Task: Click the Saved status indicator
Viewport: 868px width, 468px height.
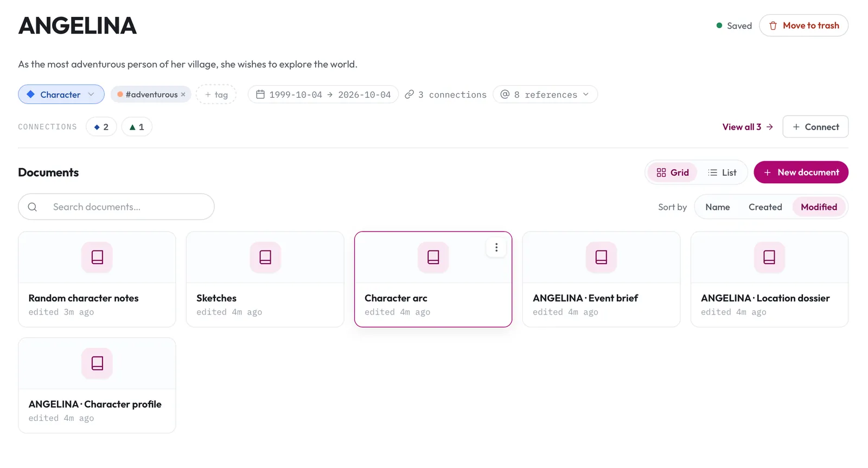Action: (734, 25)
